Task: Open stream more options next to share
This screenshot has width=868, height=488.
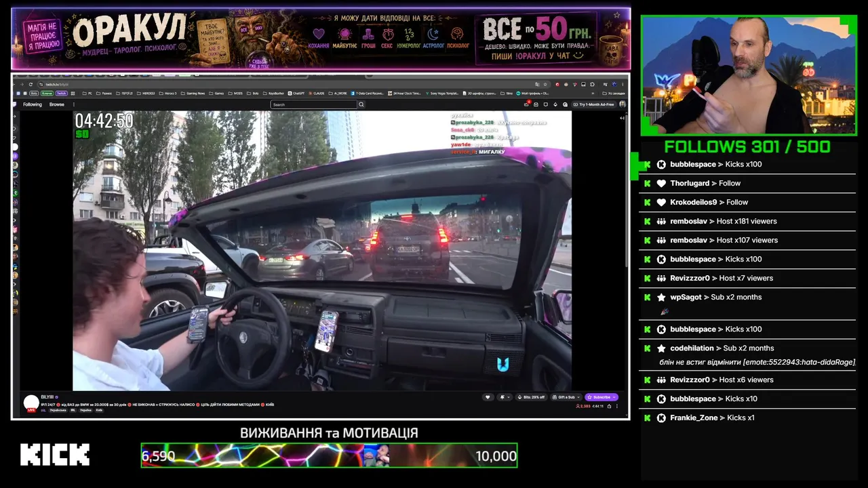Action: pos(618,406)
